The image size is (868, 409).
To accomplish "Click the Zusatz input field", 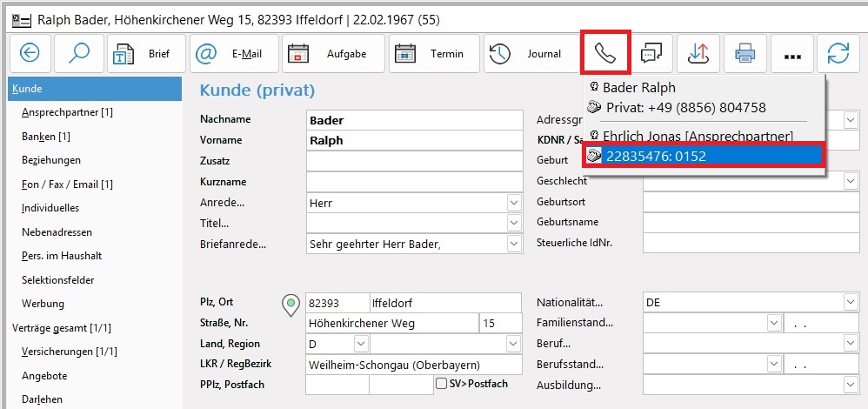I will click(413, 161).
